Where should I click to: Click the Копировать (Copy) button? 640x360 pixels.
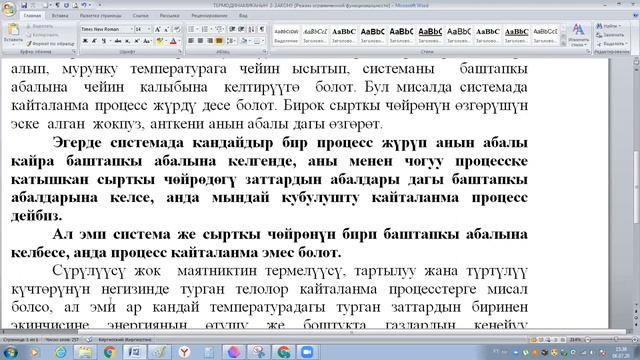coord(42,35)
